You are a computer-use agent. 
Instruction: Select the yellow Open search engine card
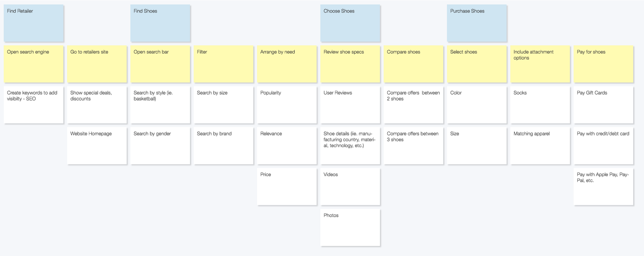33,64
